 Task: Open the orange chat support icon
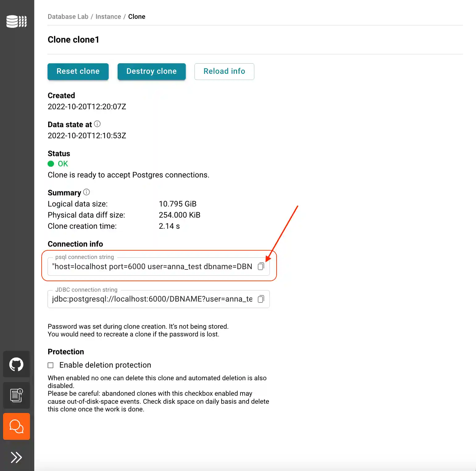pyautogui.click(x=16, y=427)
